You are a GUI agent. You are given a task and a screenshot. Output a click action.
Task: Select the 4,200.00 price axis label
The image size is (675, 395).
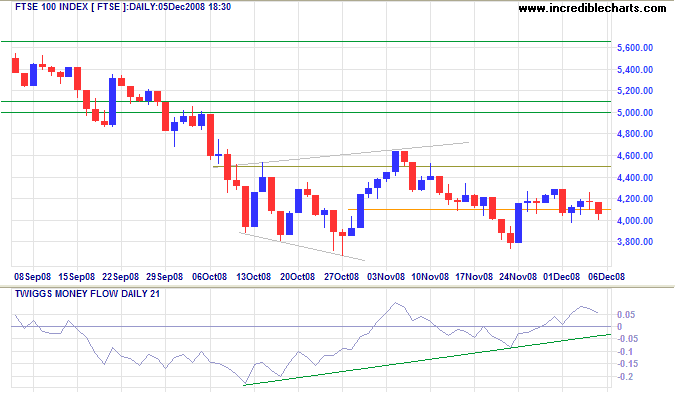click(635, 199)
